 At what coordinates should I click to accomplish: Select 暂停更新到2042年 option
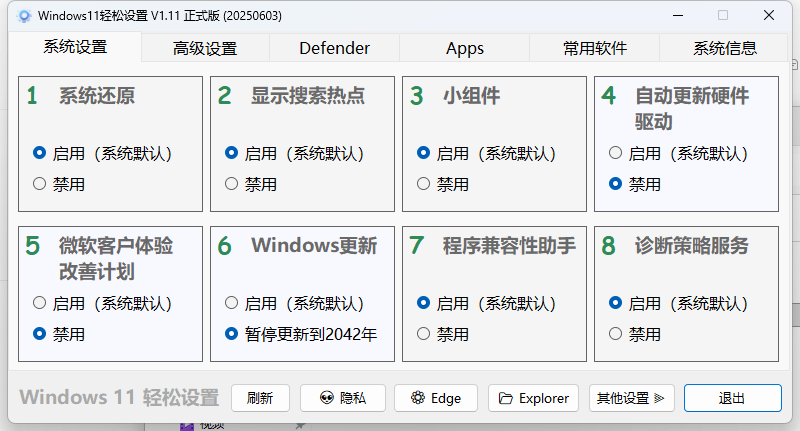pos(301,334)
